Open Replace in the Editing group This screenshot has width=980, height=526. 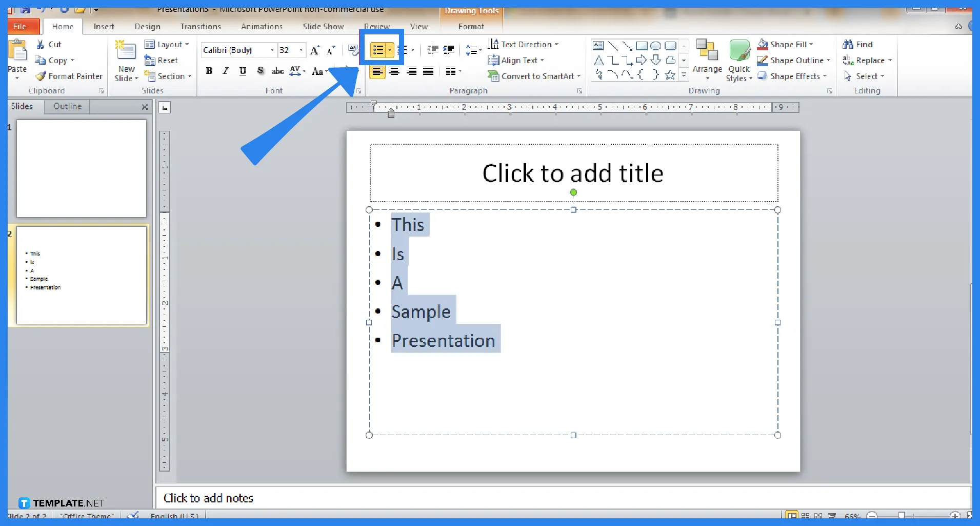click(867, 60)
